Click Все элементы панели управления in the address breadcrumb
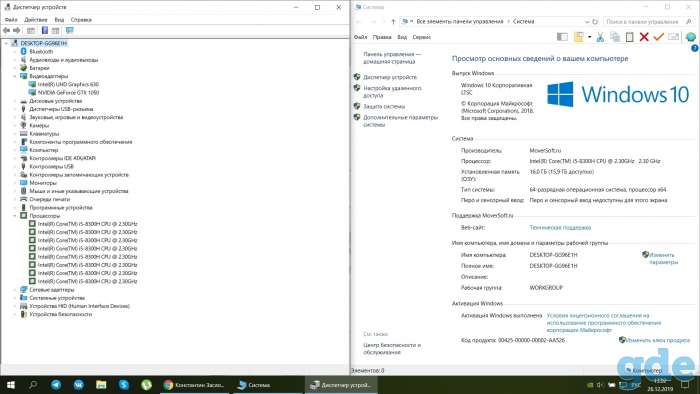This screenshot has width=700, height=394. pyautogui.click(x=459, y=21)
